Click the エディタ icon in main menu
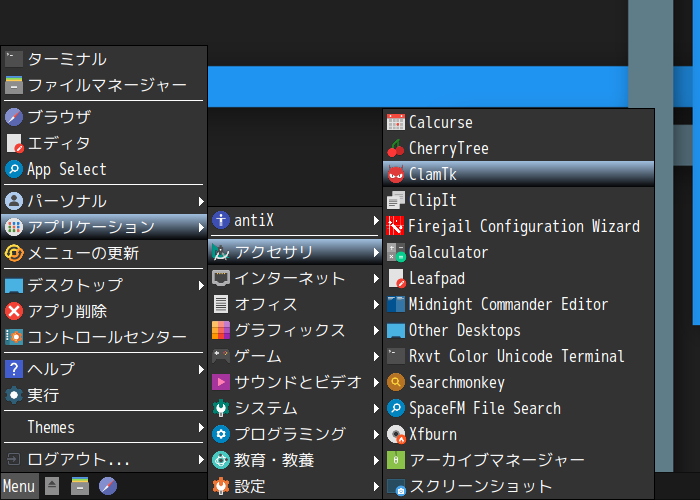Screen dimensions: 700x500 [x=14, y=143]
